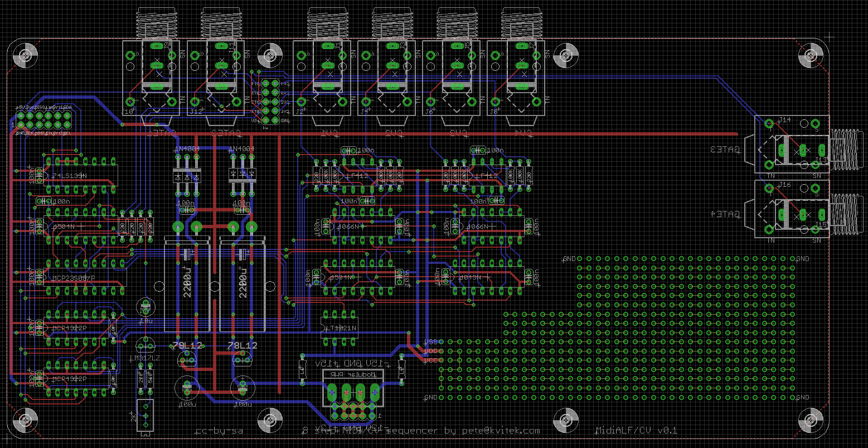Select the left 1N4004 diode group
This screenshot has height=448, width=868.
(187, 167)
